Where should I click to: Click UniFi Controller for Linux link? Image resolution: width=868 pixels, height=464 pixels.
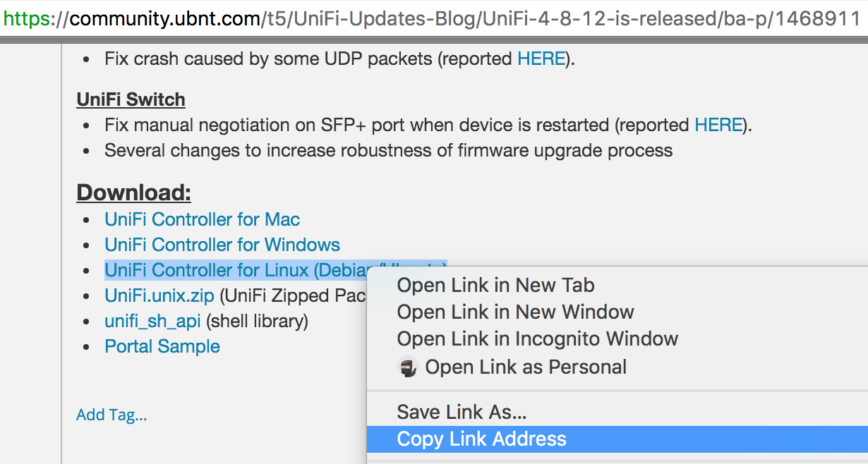[x=275, y=270]
